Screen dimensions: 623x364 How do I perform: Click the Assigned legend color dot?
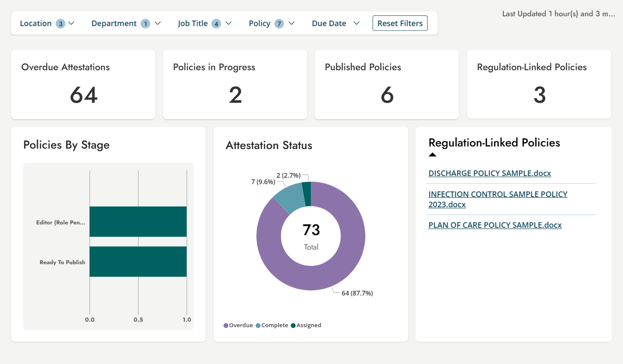[x=293, y=325]
